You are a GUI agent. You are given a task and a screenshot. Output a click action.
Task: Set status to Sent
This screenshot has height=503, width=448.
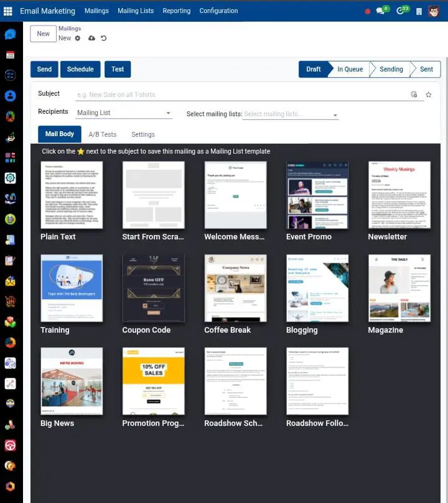pos(426,69)
